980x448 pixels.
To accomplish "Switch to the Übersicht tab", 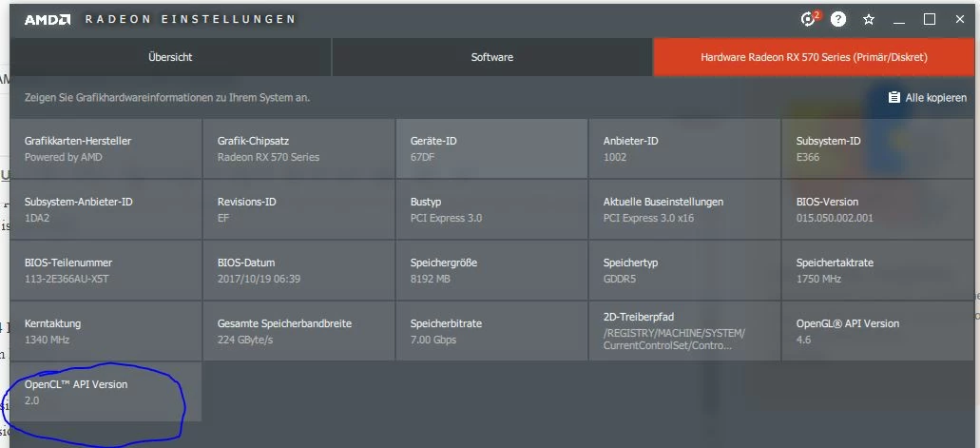I will click(x=171, y=57).
